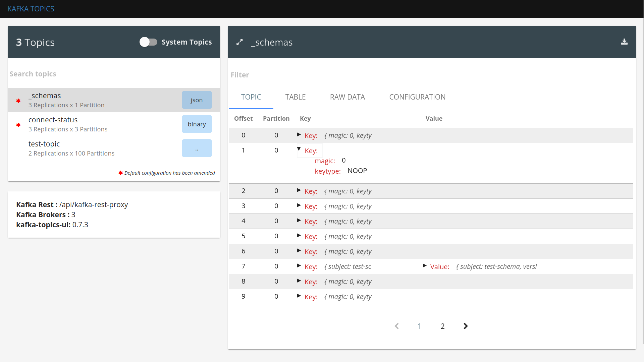This screenshot has height=362, width=644.
Task: Select page 2 in pagination
Action: click(x=443, y=326)
